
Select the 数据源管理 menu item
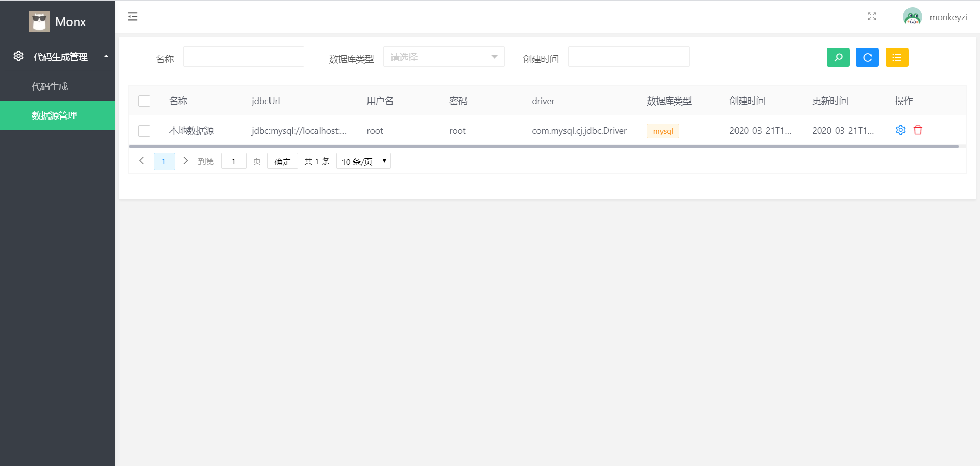tap(57, 115)
